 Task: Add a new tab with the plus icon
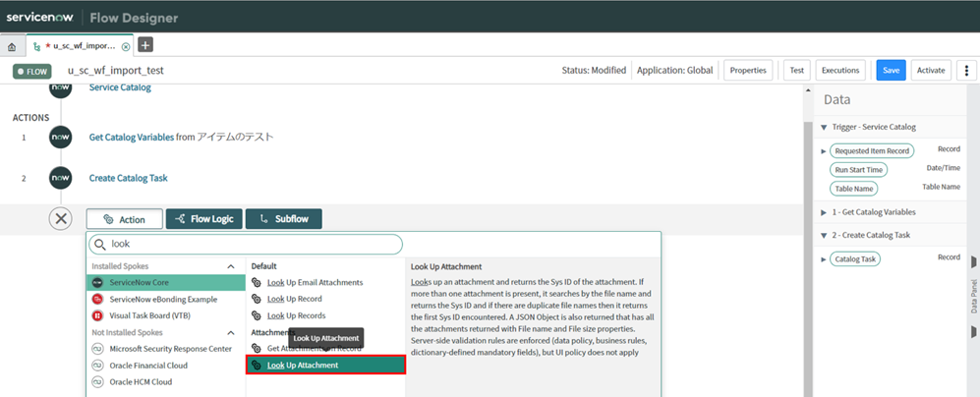coord(145,45)
